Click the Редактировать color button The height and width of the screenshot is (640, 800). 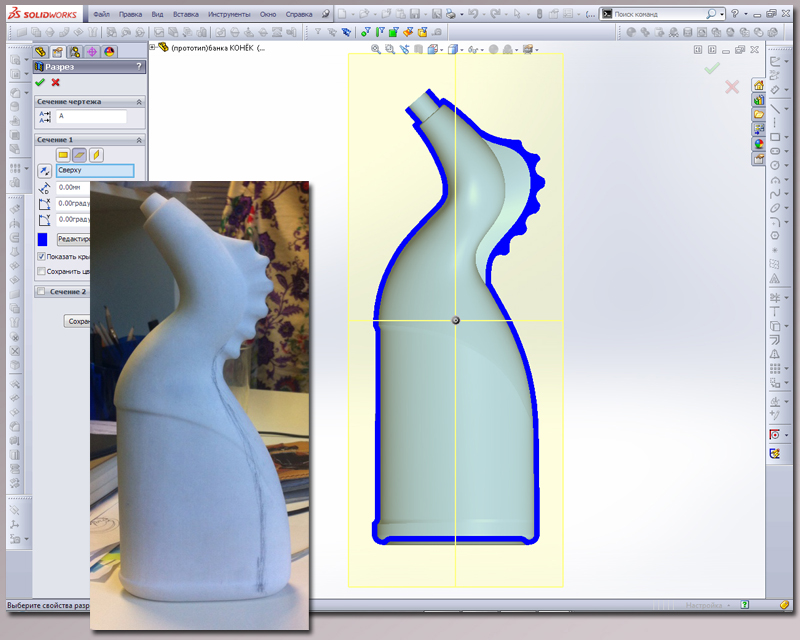73,239
